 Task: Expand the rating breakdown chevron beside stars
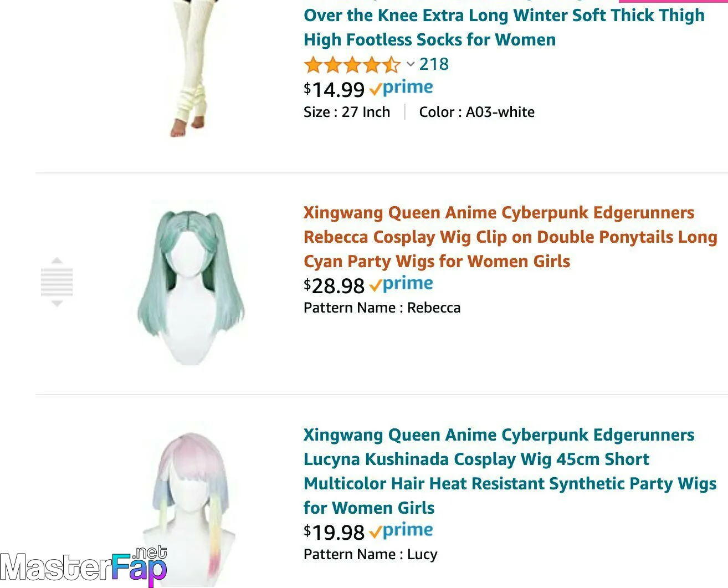[x=411, y=64]
